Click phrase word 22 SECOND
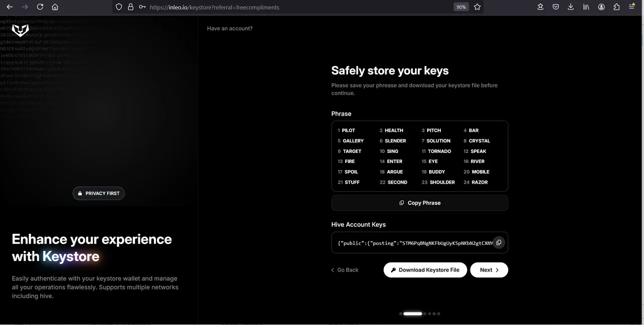Image resolution: width=644 pixels, height=325 pixels. (x=393, y=183)
